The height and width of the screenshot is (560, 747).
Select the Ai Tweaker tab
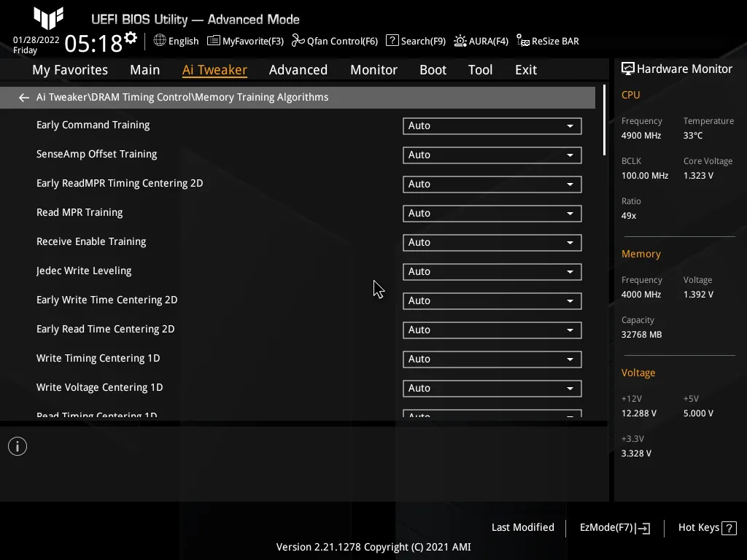[x=214, y=70]
